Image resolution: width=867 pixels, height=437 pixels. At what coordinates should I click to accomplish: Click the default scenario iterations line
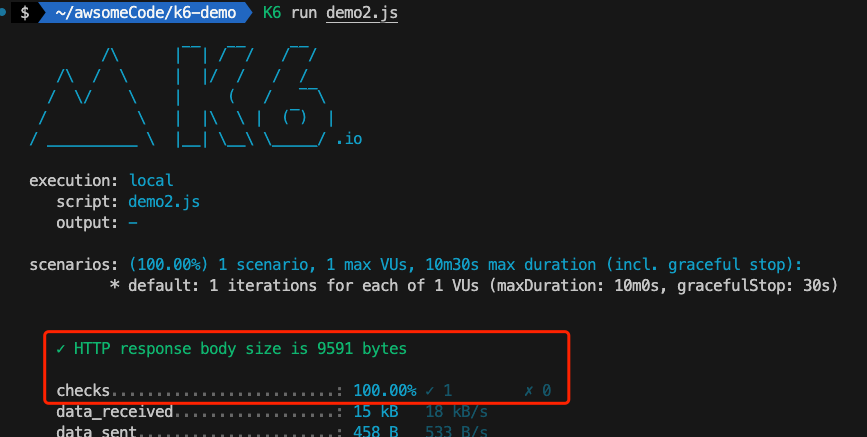coord(474,285)
